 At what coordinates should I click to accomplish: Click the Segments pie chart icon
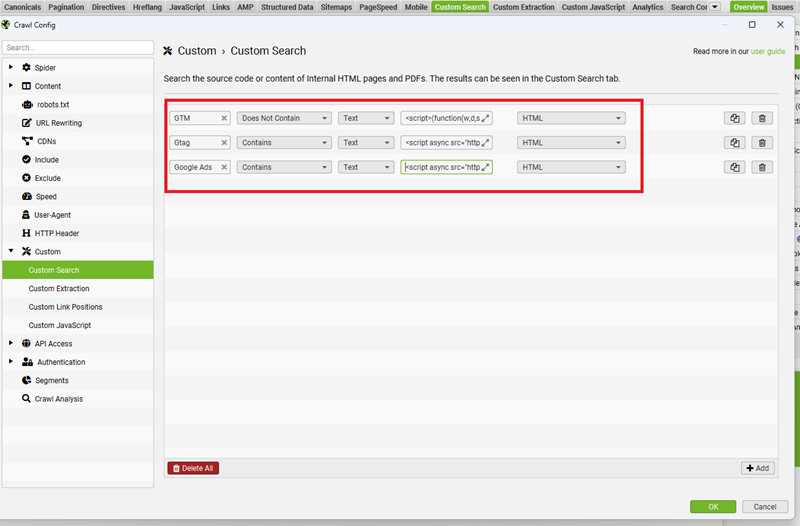[x=26, y=380]
